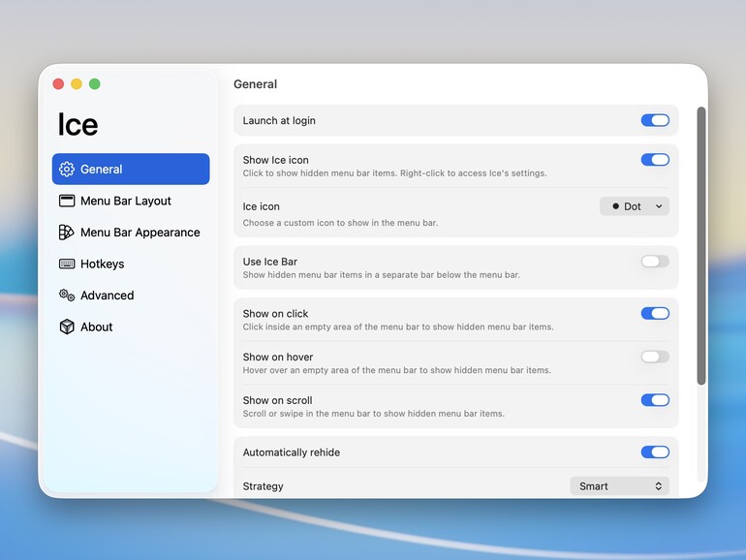Open the Ice icon Dot dropdown
Viewport: 746px width, 560px height.
pos(635,206)
